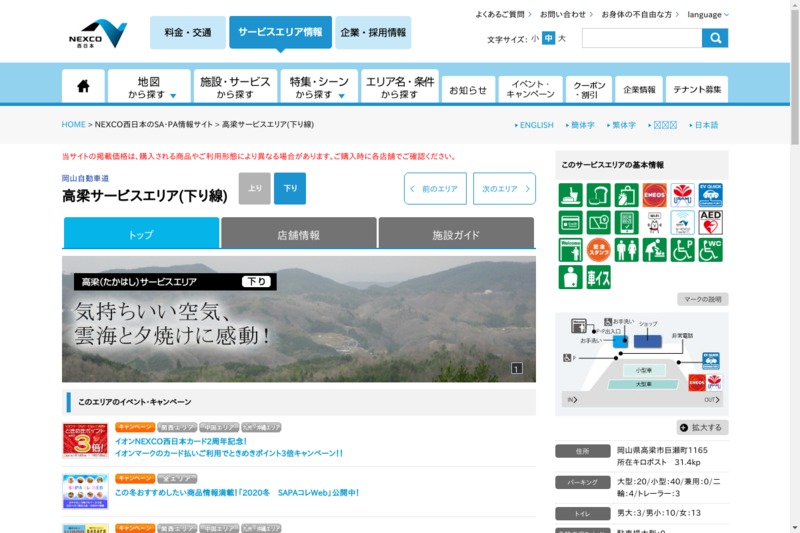Image resolution: width=800 pixels, height=533 pixels.
Task: Click the ENEOS gas station icon
Action: [x=654, y=195]
